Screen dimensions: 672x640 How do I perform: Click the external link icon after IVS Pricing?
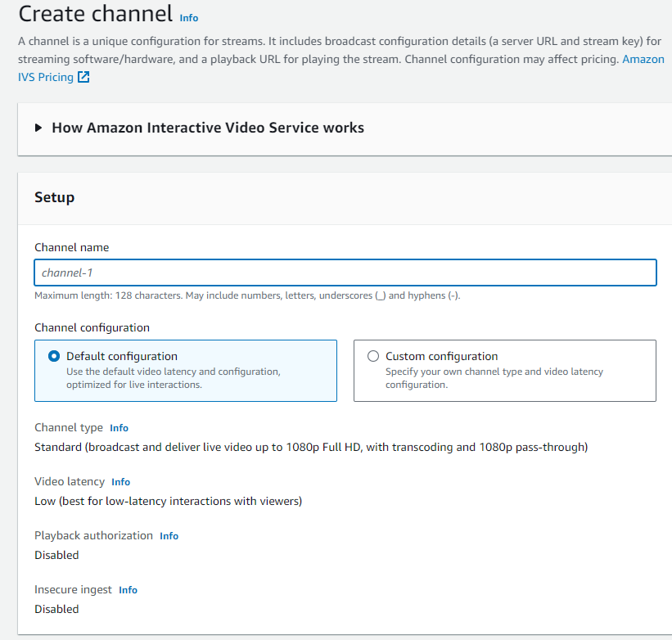point(83,77)
